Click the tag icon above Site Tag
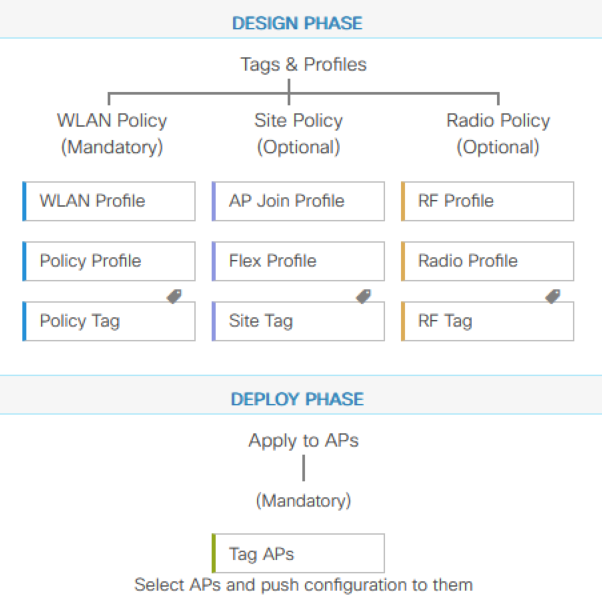This screenshot has width=602, height=606. [364, 296]
